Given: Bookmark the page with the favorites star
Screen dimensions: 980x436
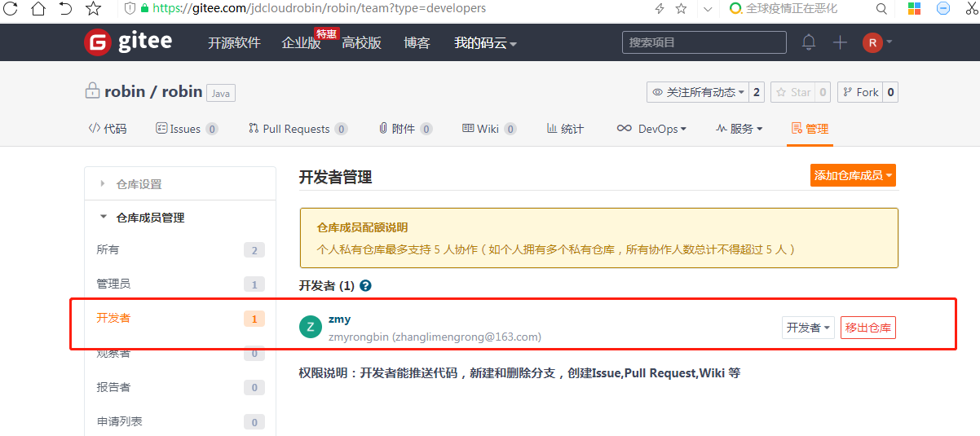Looking at the screenshot, I should tap(93, 9).
